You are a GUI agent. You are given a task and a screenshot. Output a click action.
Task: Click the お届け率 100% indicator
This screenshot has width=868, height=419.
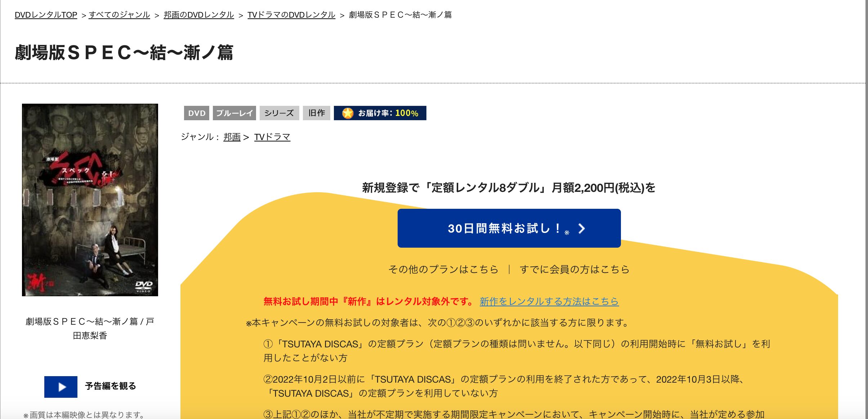(387, 113)
